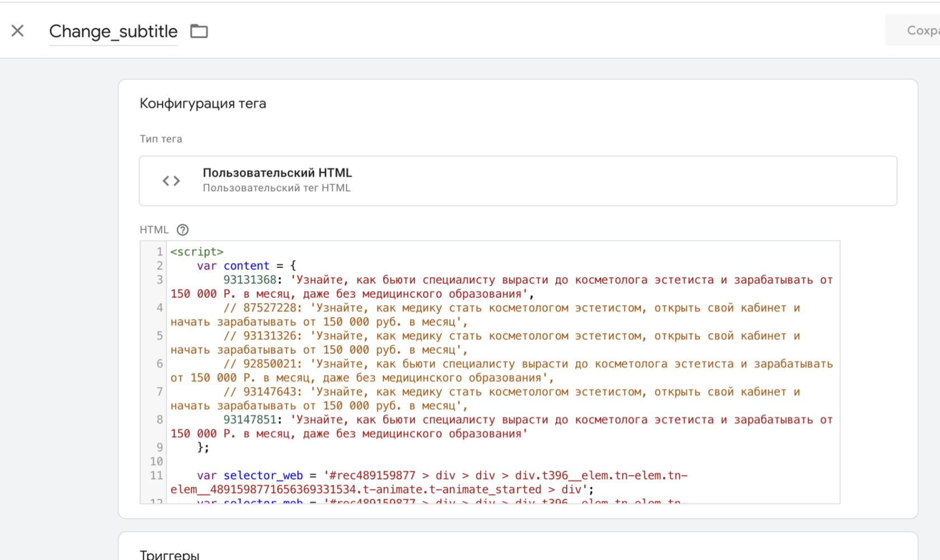Open the help icon next to HTML

(x=182, y=230)
